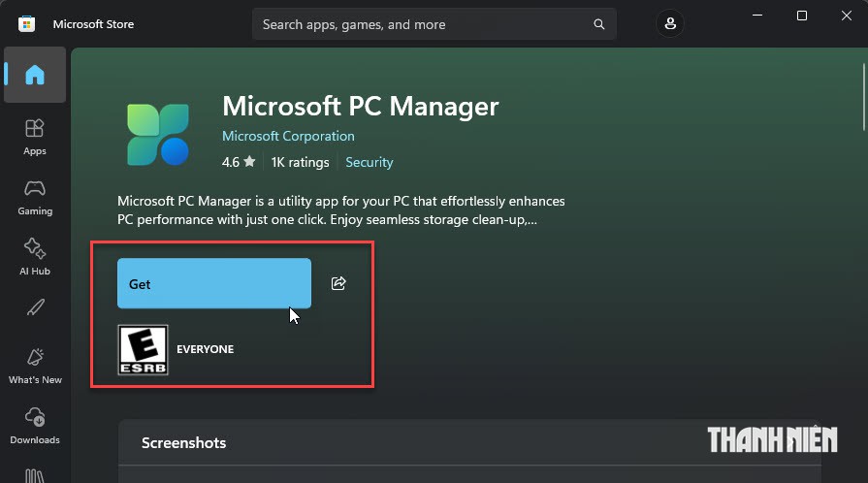Click the Microsoft PC Manager title
Screen dimensions: 868x483
coord(361,106)
